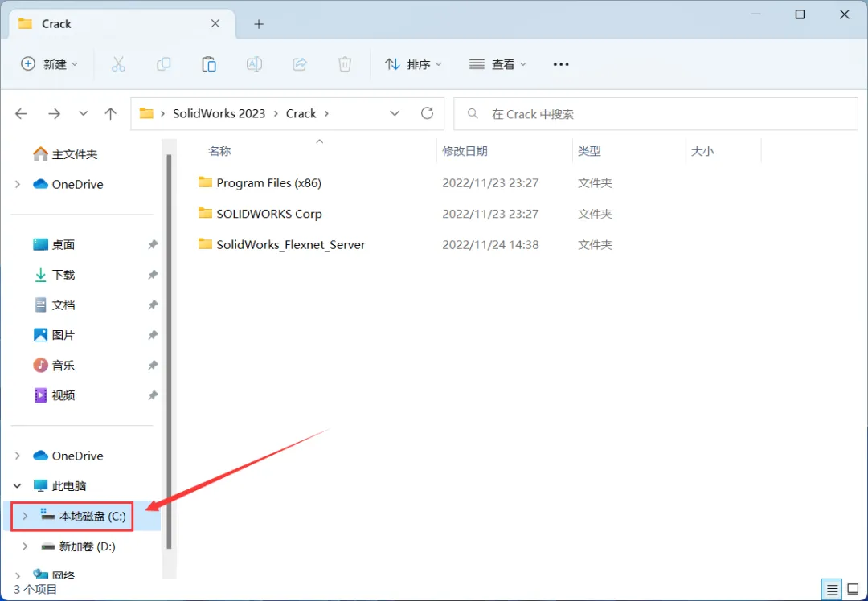Image resolution: width=868 pixels, height=601 pixels.
Task: Click the navigation pane scrollbar
Action: pos(169,353)
